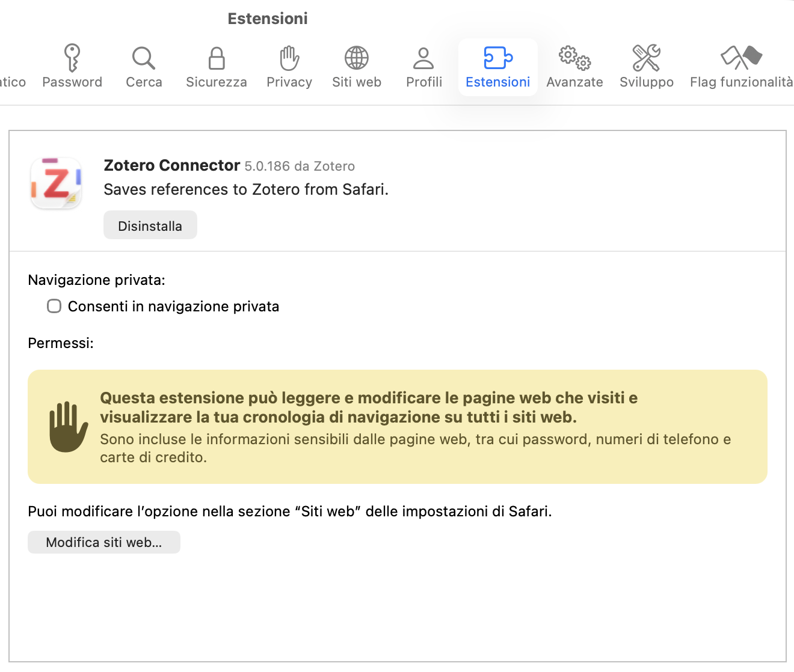Open the Sicurezza padlock tab
This screenshot has width=794, height=672.
[x=217, y=67]
